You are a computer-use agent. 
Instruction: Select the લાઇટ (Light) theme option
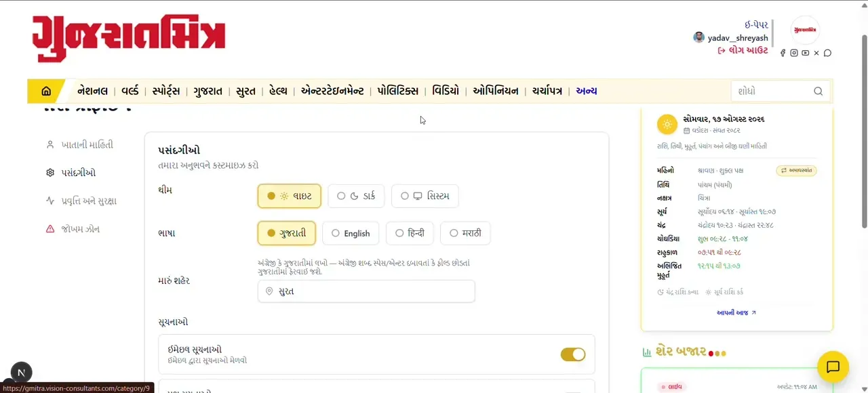(290, 196)
